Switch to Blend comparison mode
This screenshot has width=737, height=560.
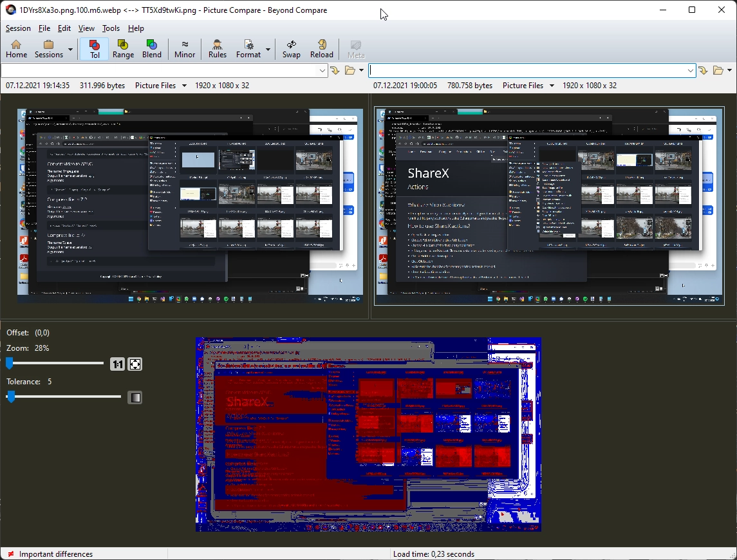(152, 49)
